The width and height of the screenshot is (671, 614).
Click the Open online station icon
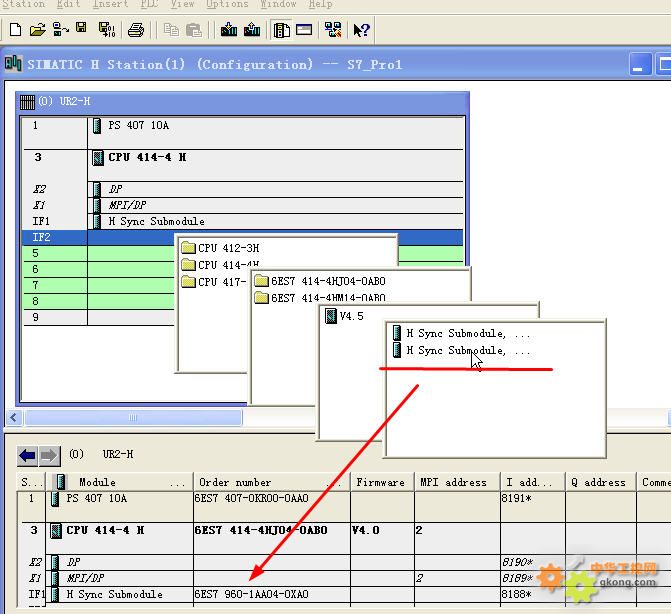[x=60, y=30]
